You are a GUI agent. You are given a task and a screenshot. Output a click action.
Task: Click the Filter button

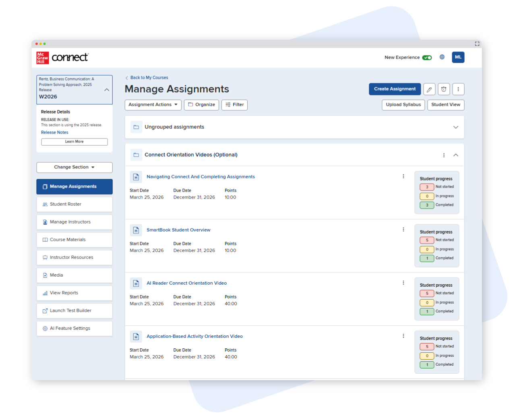pos(234,105)
